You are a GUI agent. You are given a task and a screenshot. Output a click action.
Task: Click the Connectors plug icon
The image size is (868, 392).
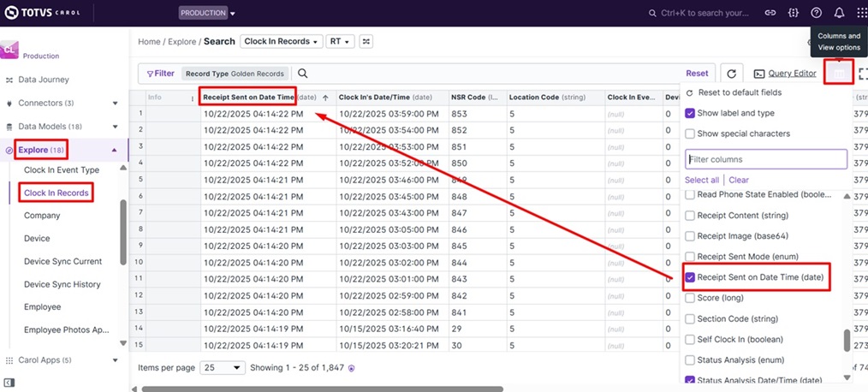click(x=9, y=103)
